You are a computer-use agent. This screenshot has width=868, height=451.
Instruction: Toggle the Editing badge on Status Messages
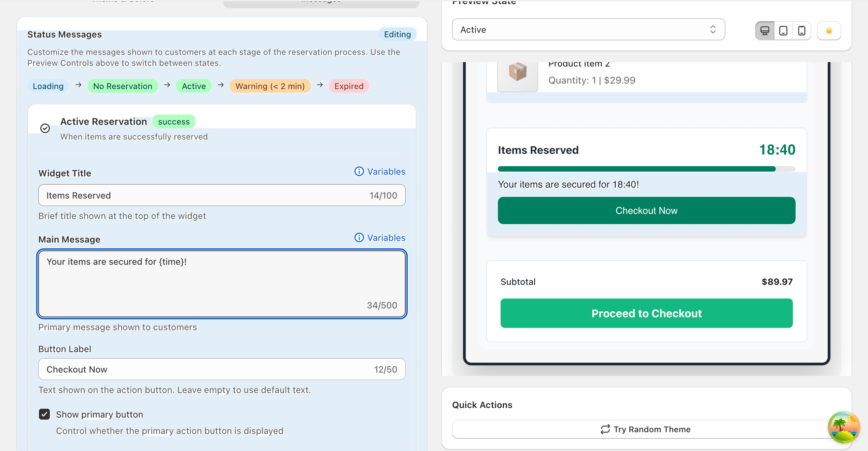[x=397, y=34]
